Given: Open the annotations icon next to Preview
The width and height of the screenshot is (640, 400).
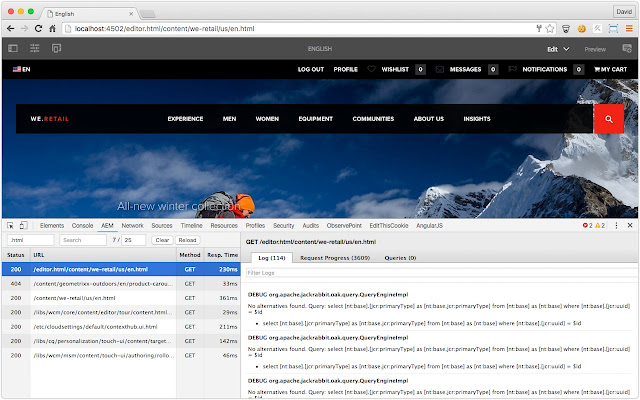Looking at the screenshot, I should [627, 49].
